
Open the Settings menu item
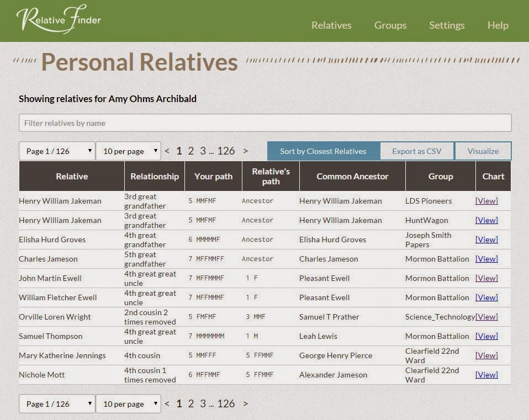[x=446, y=25]
